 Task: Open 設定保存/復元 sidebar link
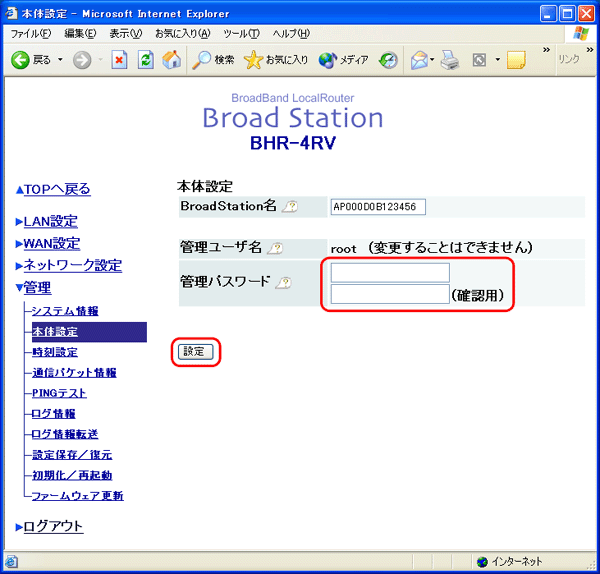point(72,455)
